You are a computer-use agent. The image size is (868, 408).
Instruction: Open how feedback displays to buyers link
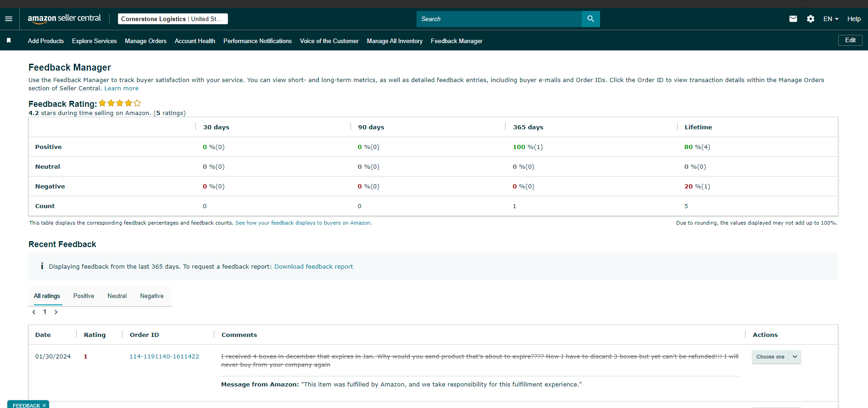pos(303,223)
